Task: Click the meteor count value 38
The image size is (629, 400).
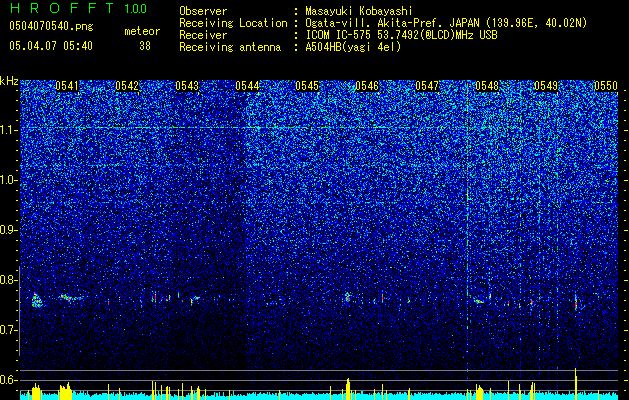Action: tap(145, 46)
